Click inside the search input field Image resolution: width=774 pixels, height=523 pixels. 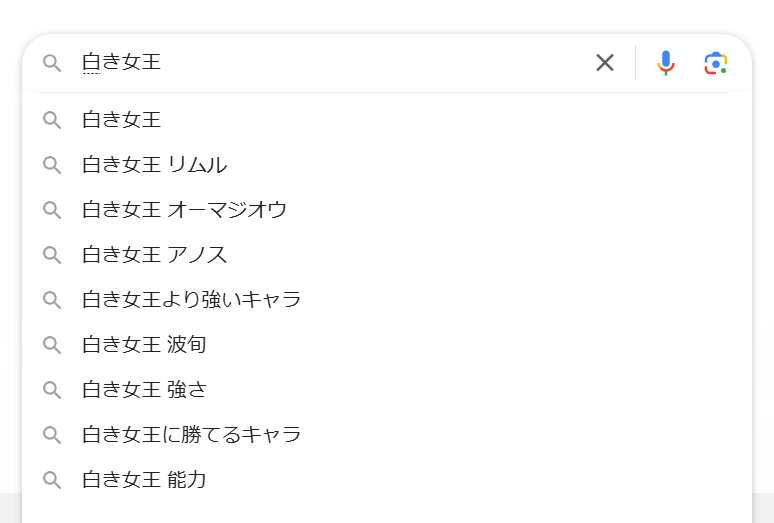330,63
